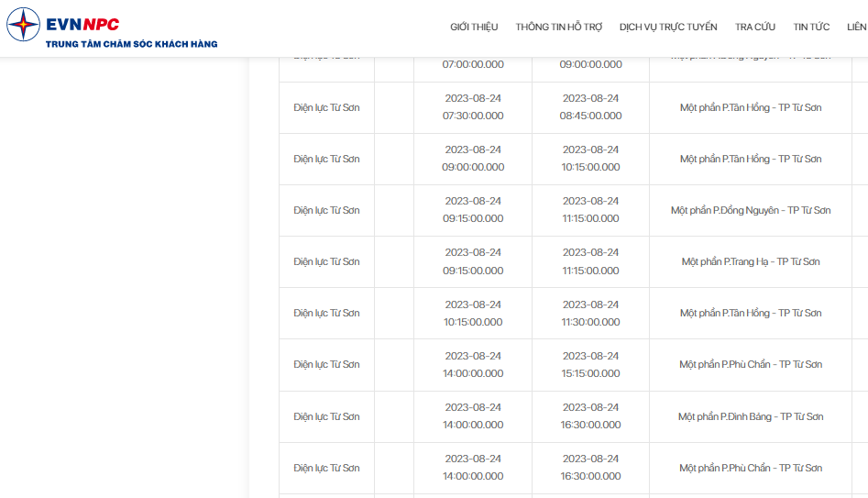Select 14:00 start time in the P.Đình Bảng row
Image resolution: width=868 pixels, height=498 pixels.
(x=473, y=416)
